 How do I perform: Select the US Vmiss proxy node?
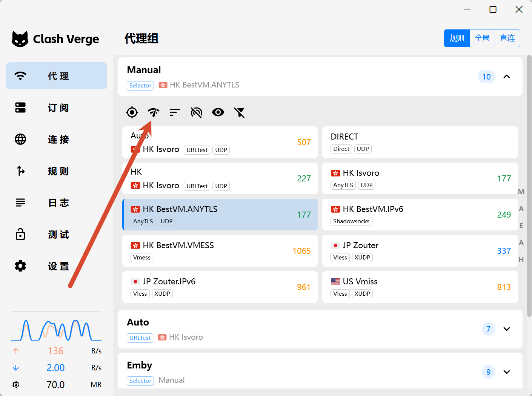click(420, 287)
